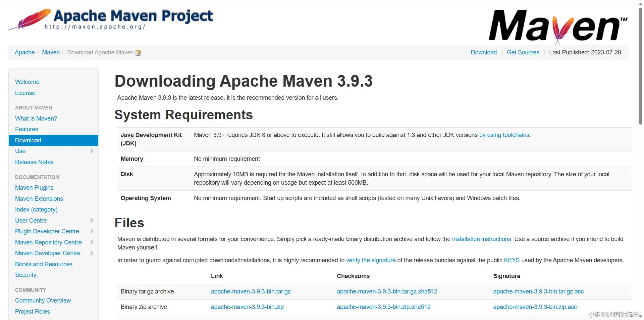Click the 'Operating System' row label

(x=146, y=198)
